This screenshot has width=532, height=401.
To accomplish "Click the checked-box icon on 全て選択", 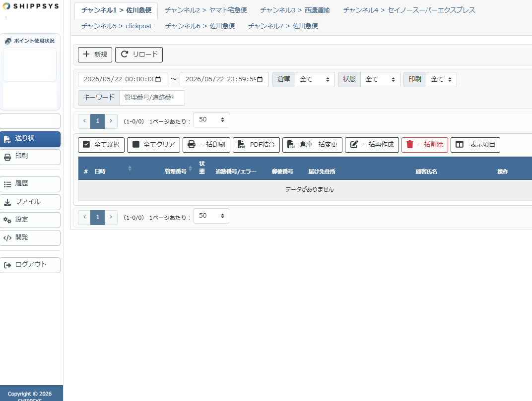I will point(86,144).
